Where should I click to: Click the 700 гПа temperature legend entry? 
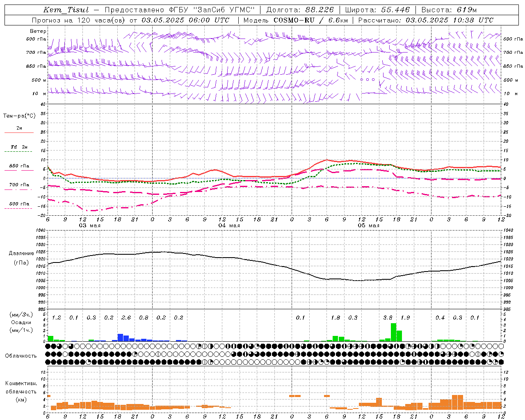click(19, 185)
